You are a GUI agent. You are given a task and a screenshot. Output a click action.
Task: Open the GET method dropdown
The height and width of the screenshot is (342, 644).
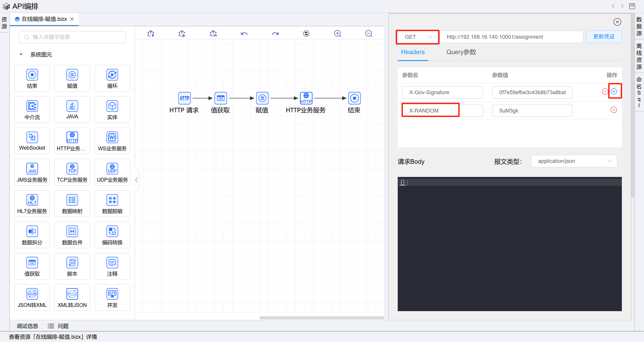coord(417,37)
